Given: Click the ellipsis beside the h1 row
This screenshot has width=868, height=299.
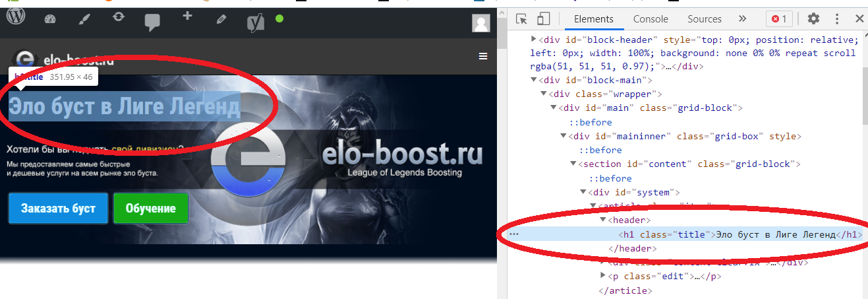Looking at the screenshot, I should [x=515, y=234].
